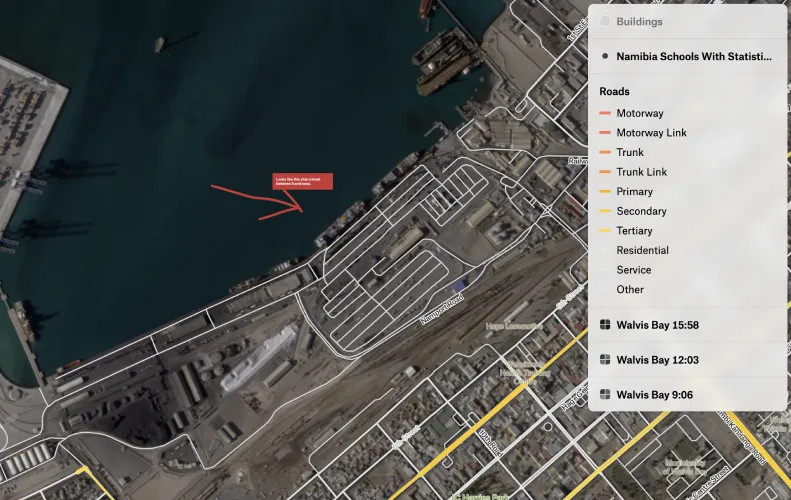Click the Trunk color swatch
This screenshot has width=791, height=500.
605,152
